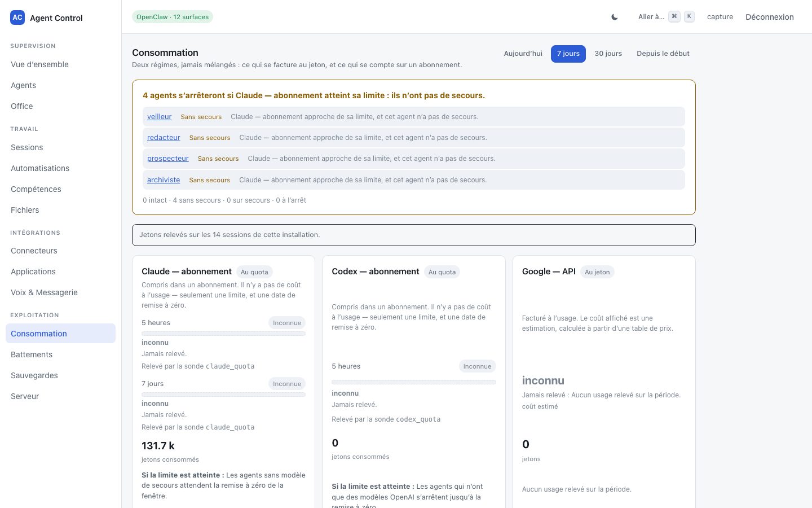Screen dimensions: 812x508
Task: Click Claude 7 jours Inconnue badge
Action: coord(287,384)
